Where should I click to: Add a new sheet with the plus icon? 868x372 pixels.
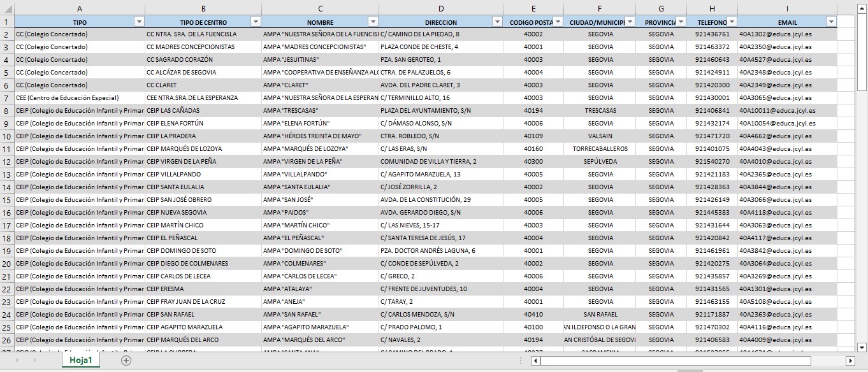click(126, 361)
